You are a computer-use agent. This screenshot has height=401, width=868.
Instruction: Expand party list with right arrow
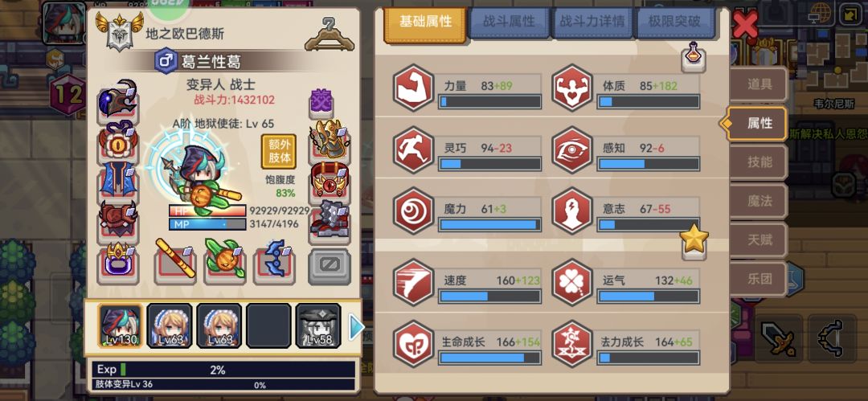point(357,328)
